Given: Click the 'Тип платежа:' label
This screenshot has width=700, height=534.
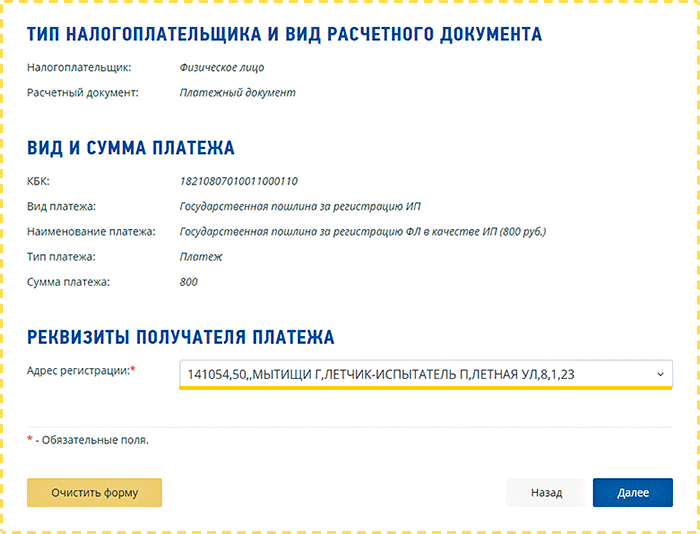Looking at the screenshot, I should tap(61, 257).
